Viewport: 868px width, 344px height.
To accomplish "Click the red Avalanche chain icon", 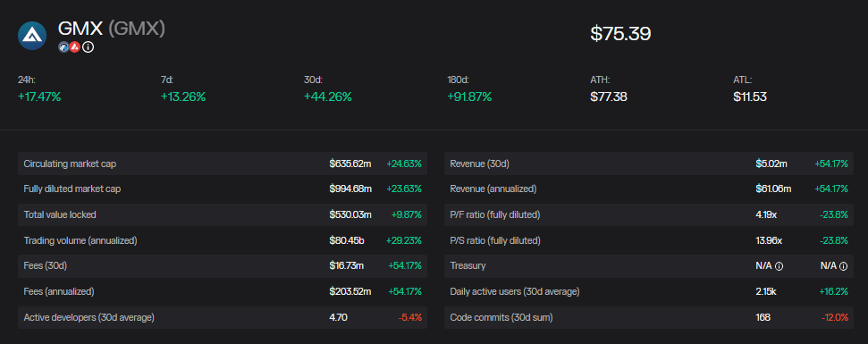I will 75,47.
